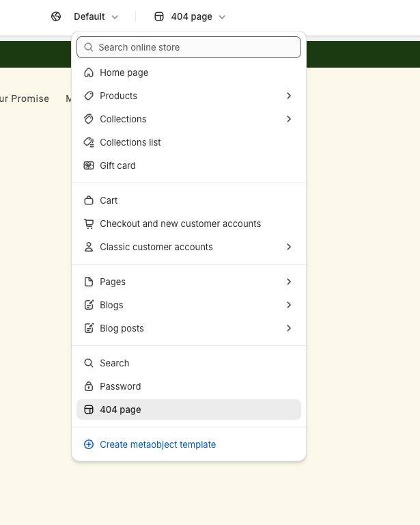
Task: Click the Cart bag icon
Action: point(89,200)
